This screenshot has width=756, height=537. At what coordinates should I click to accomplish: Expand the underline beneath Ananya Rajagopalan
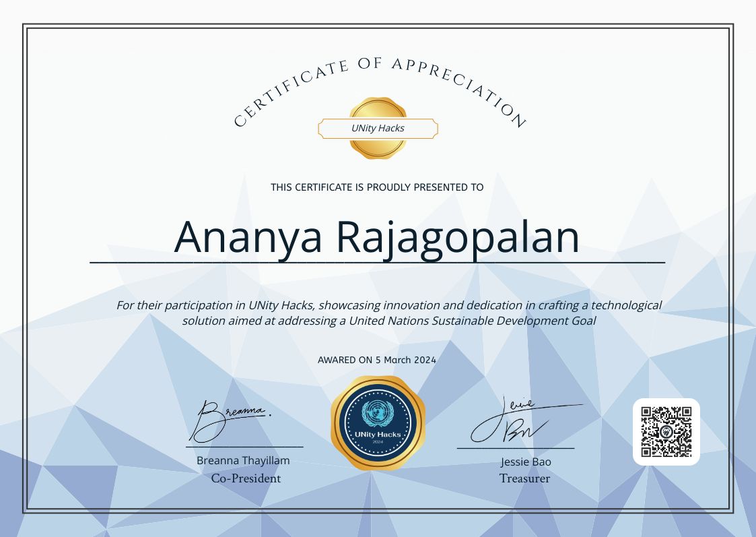(378, 263)
